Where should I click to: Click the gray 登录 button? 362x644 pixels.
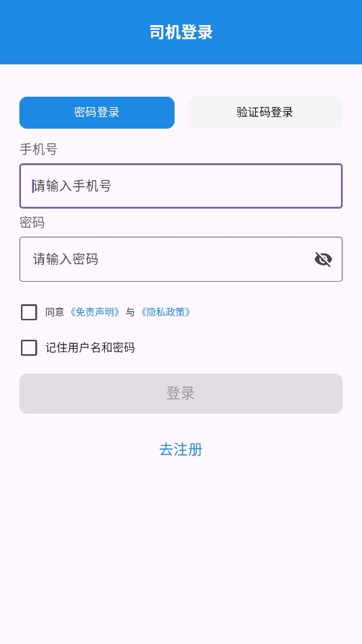click(181, 393)
